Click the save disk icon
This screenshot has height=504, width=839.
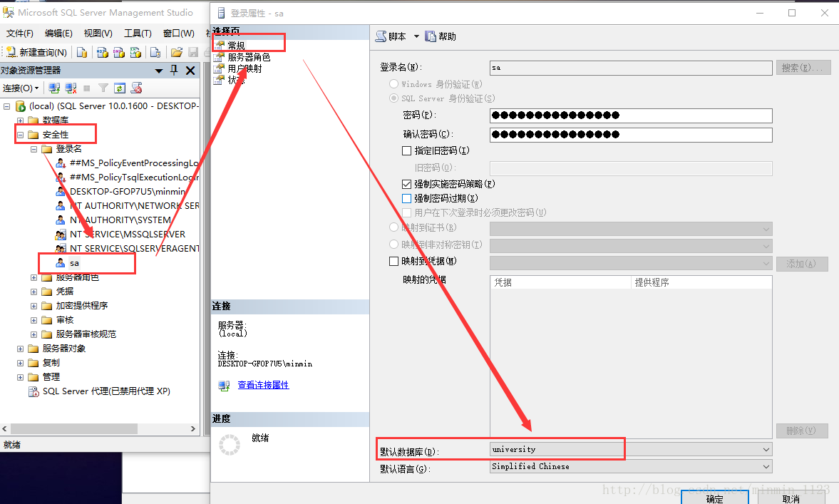click(x=193, y=52)
